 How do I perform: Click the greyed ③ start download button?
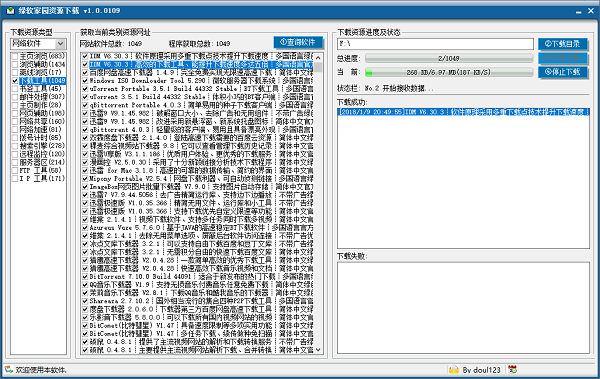click(x=563, y=58)
